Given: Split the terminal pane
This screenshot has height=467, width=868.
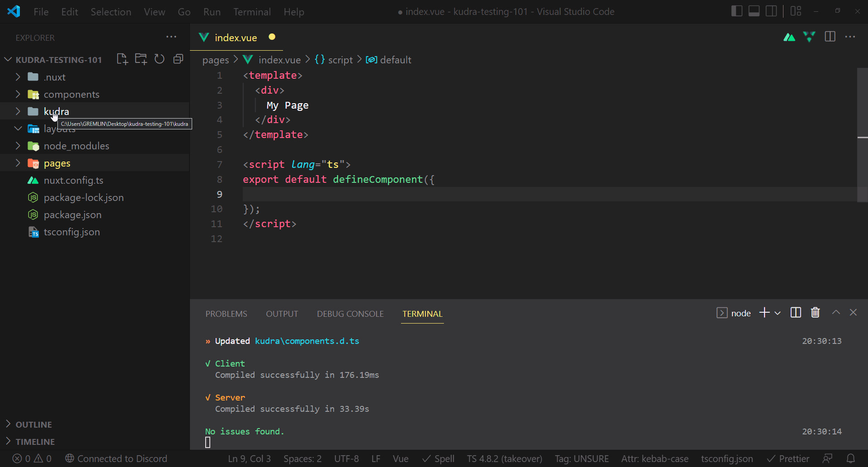Looking at the screenshot, I should [796, 313].
